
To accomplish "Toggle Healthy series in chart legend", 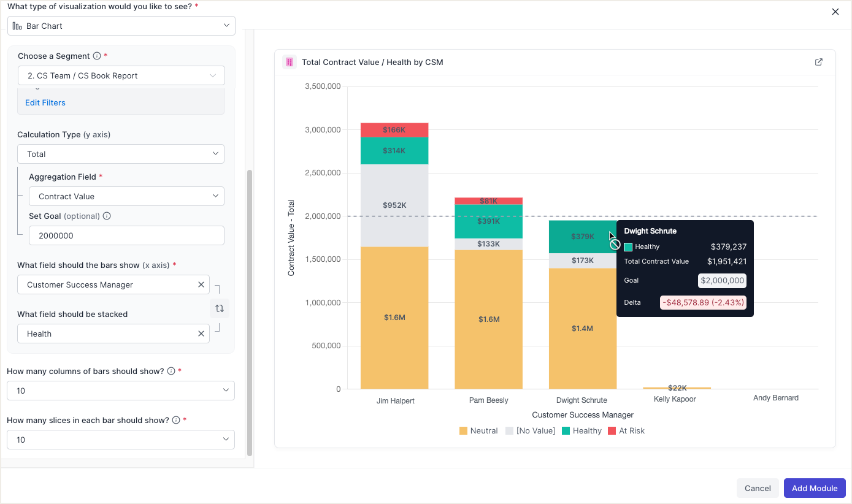I will pos(581,431).
